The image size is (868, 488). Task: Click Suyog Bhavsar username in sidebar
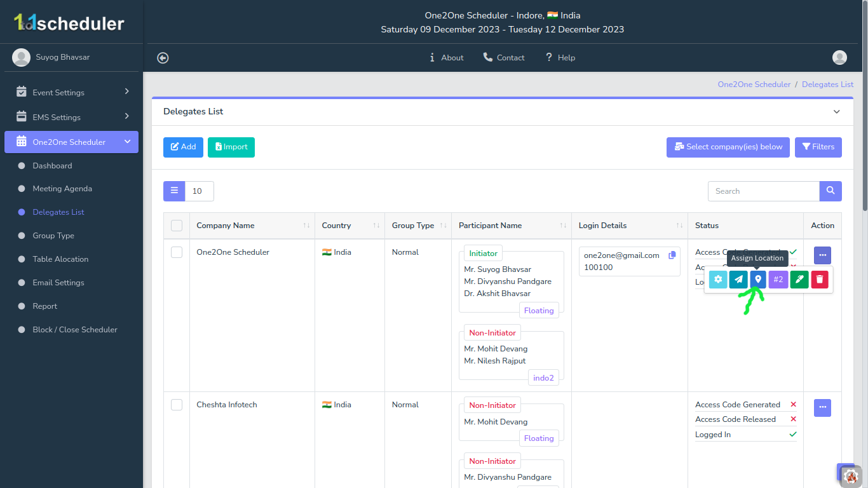coord(63,57)
